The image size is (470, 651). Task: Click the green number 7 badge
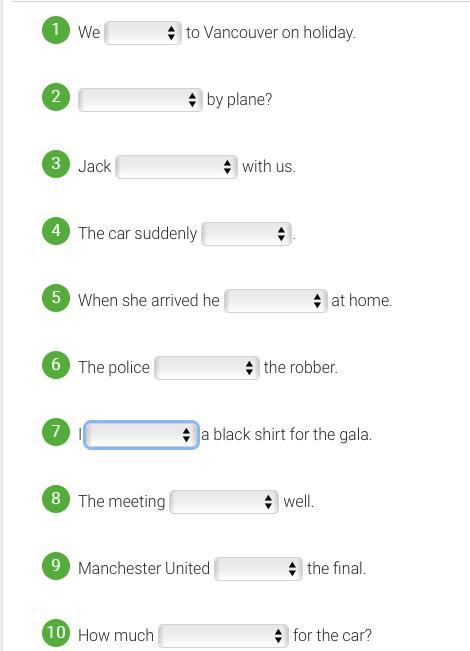tap(56, 432)
